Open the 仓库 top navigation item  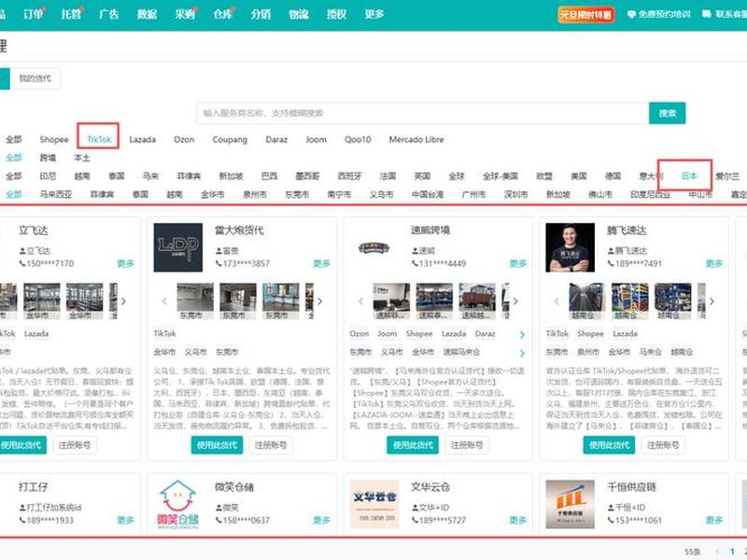[223, 14]
